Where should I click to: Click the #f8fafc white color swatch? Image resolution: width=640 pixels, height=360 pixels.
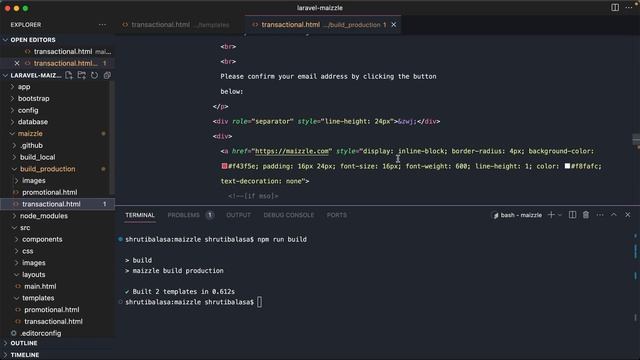coord(567,166)
